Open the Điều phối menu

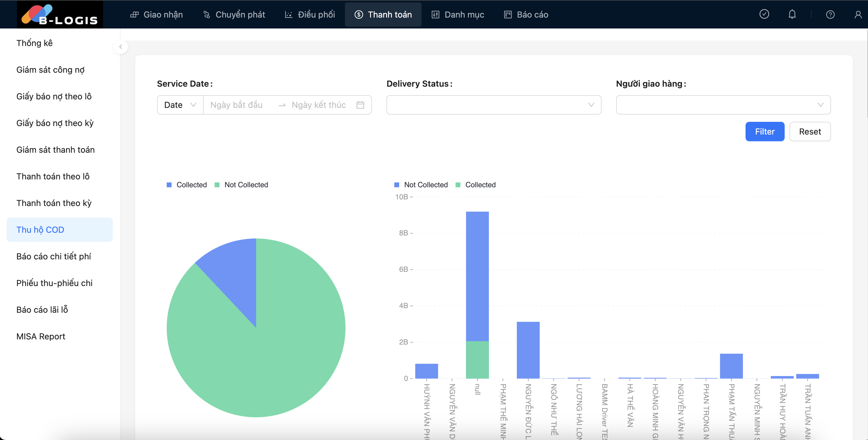point(310,15)
